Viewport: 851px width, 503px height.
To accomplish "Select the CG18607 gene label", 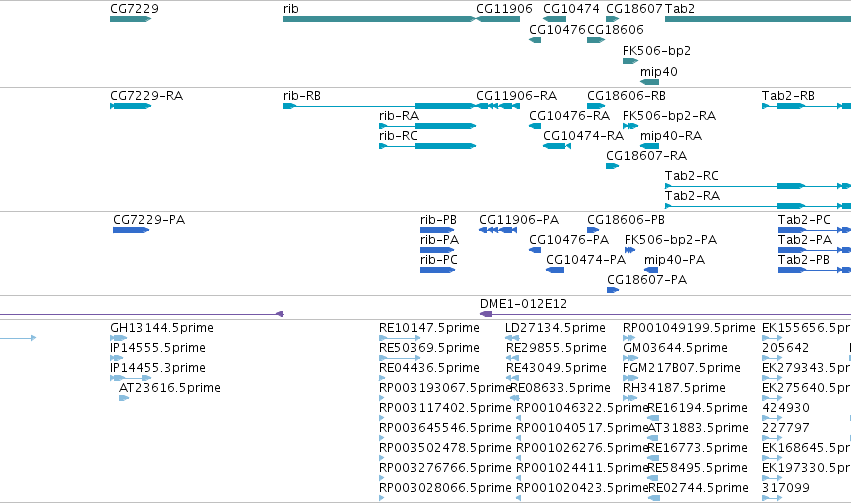I will click(x=634, y=9).
